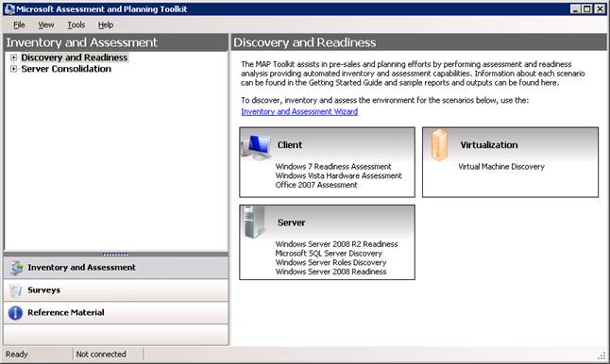
Task: Click the Reference Material info icon
Action: [15, 313]
